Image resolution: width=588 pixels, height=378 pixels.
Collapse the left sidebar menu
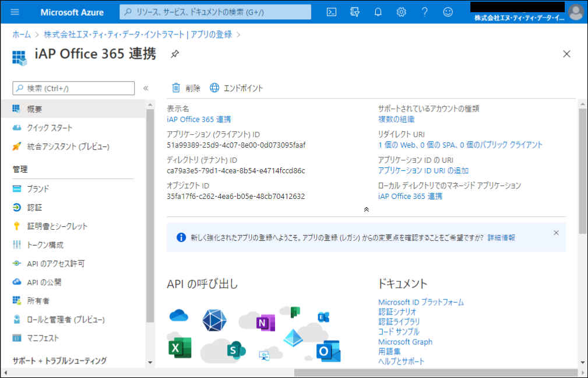(146, 88)
